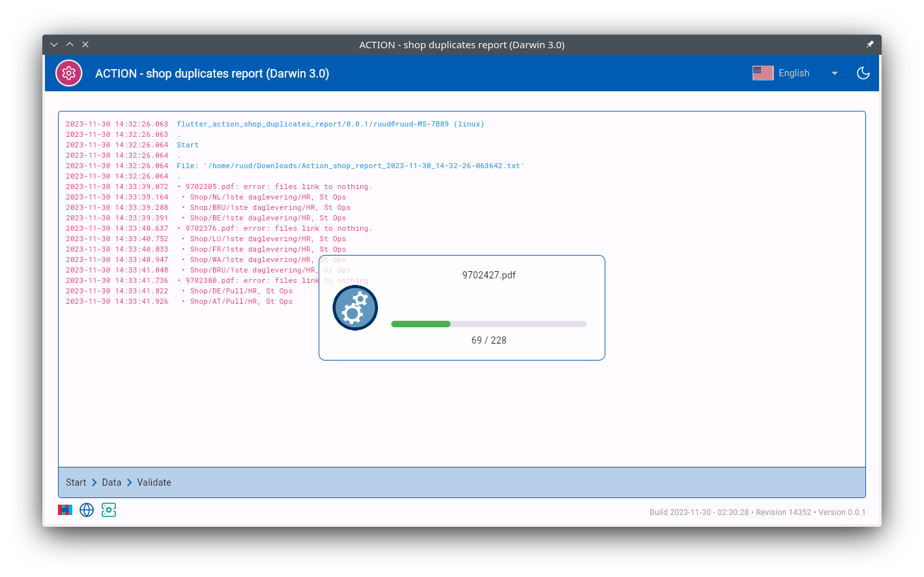Click the green settings gear icon
Image resolution: width=924 pixels, height=577 pixels.
[109, 510]
